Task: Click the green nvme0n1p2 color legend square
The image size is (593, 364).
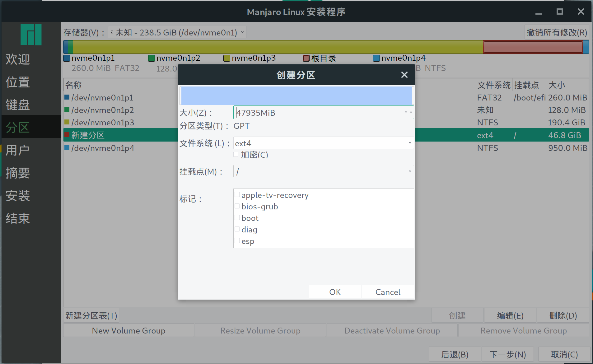Action: pyautogui.click(x=152, y=58)
